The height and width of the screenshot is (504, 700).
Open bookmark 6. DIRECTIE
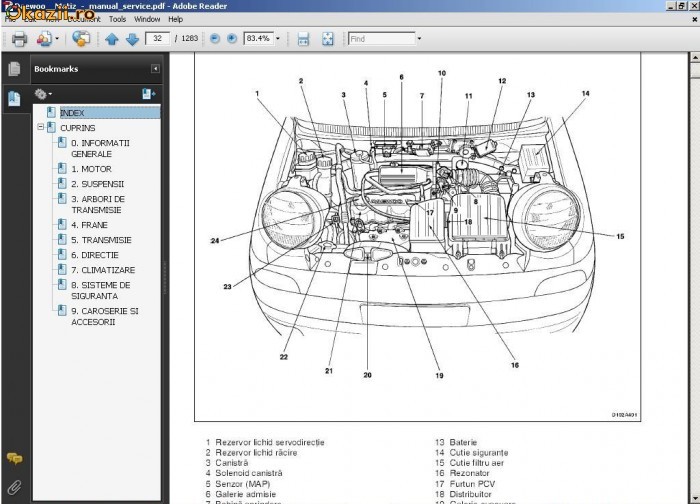point(95,255)
